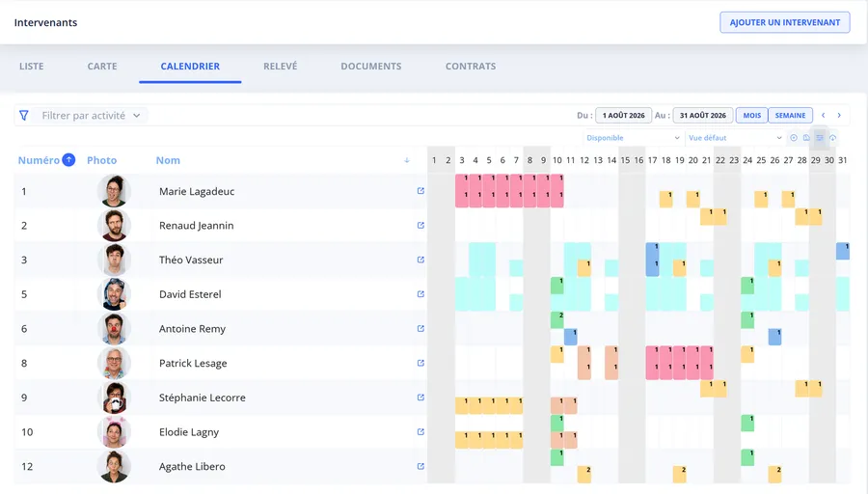Click the cloud download export icon
Screen dimensions: 868x494
tap(832, 138)
